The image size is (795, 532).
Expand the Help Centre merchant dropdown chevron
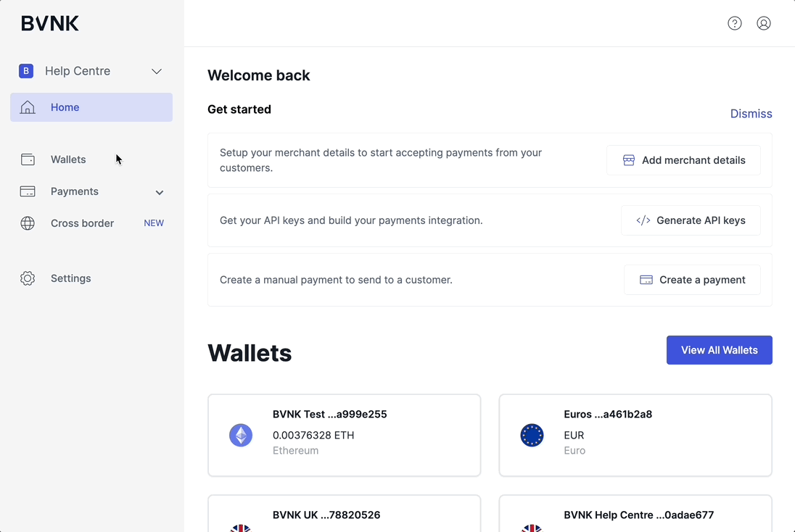tap(157, 72)
